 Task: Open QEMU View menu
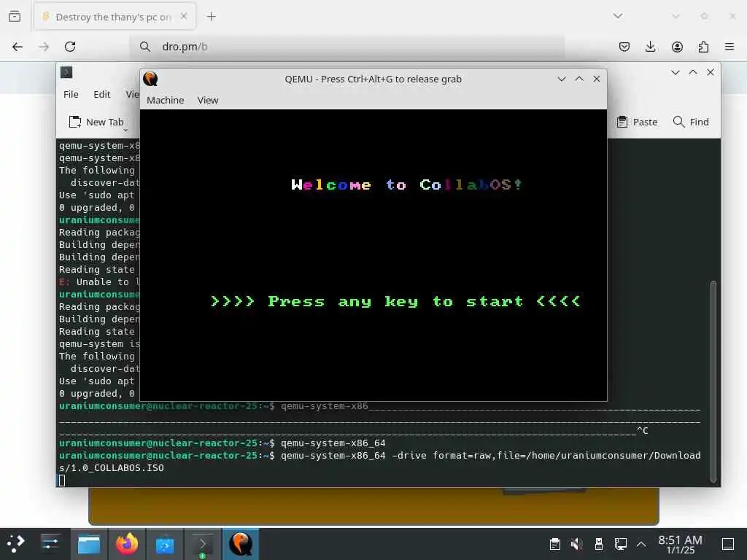[208, 100]
